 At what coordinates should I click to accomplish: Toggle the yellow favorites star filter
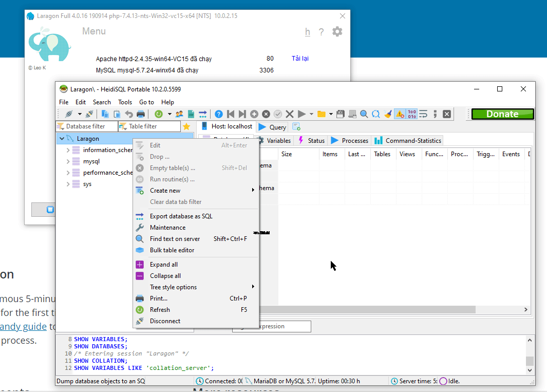coord(186,126)
